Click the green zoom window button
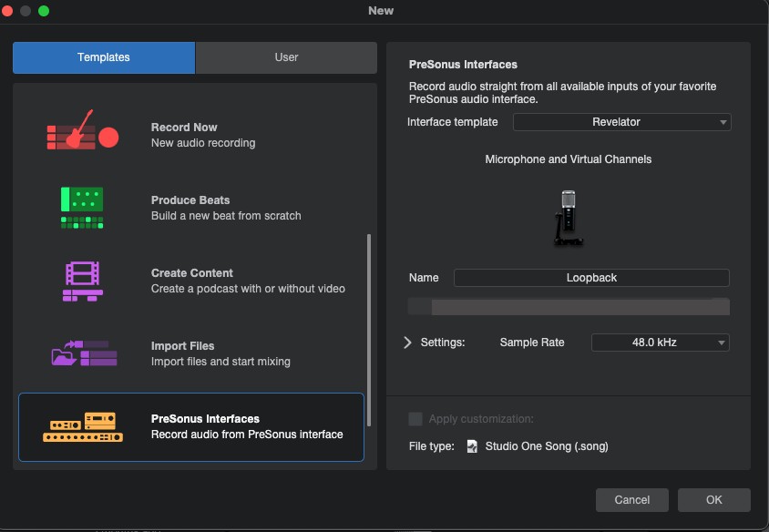 (x=44, y=11)
